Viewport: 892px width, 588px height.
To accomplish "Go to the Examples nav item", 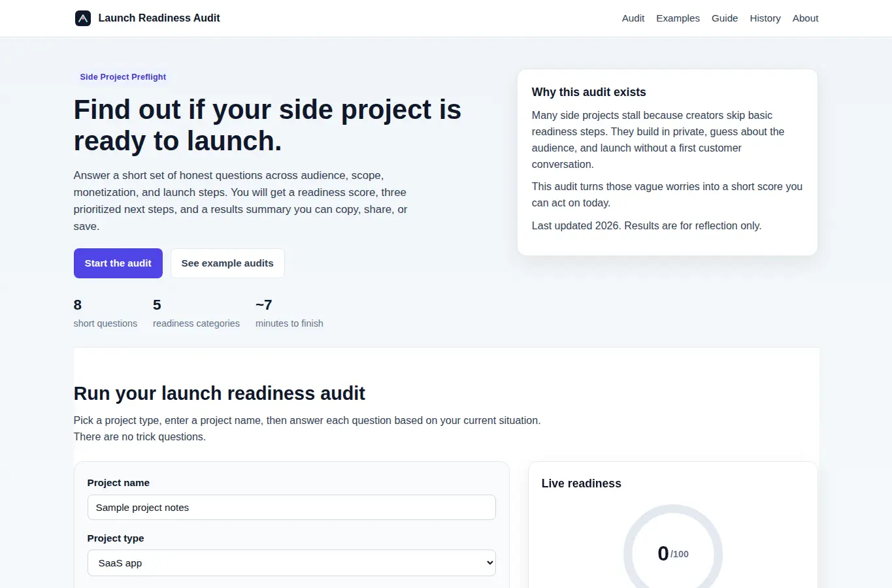I will 678,18.
